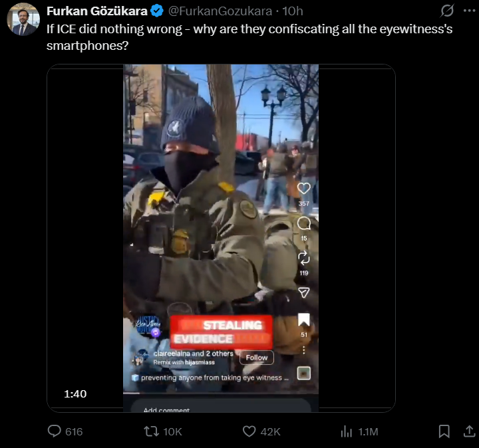Open the @FurkanGozukara handle link

(220, 11)
